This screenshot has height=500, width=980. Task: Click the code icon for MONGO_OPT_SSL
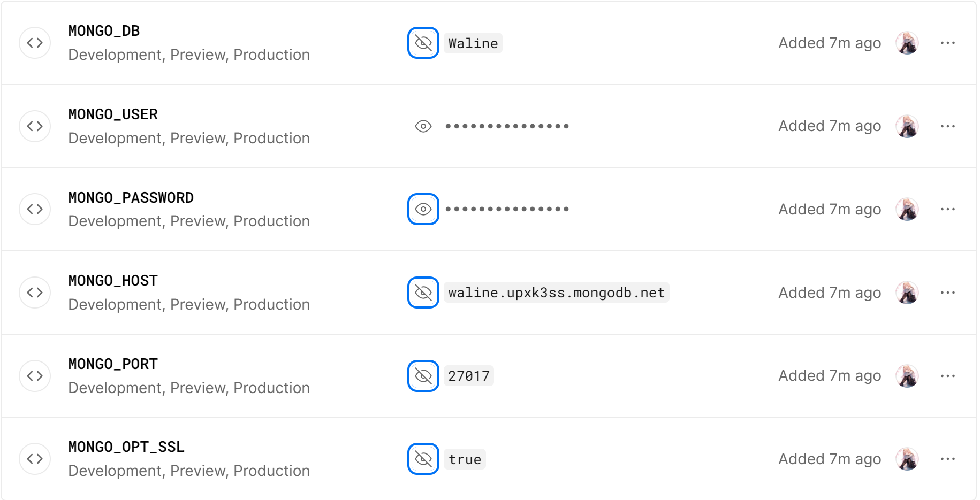[x=34, y=459]
